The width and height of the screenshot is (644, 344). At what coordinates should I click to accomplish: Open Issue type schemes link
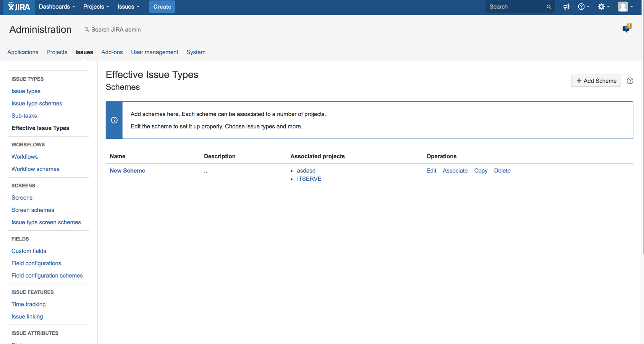[37, 103]
